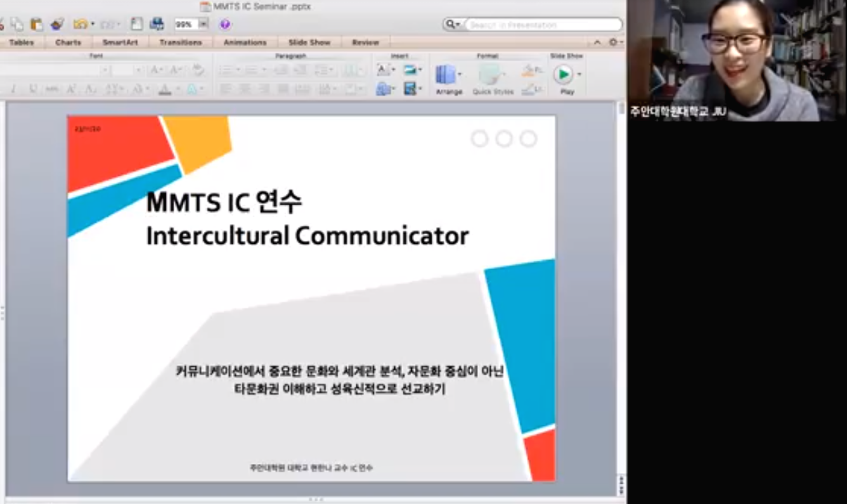Click the 'Intercultural Communicator' slide title
Screen dimensions: 847x504
pyautogui.click(x=307, y=235)
